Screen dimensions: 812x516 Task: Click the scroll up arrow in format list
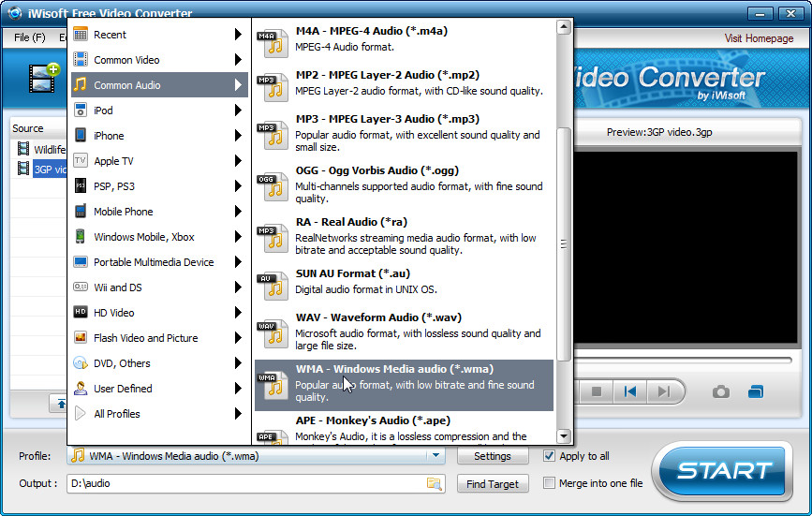click(564, 27)
